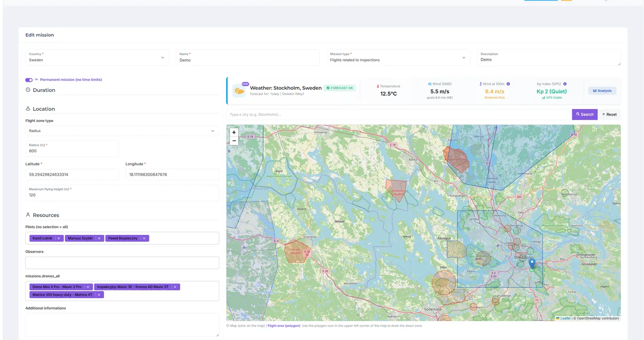Screen dimensions: 644x340
Task: Open the Leaflet link
Action: [x=565, y=318]
